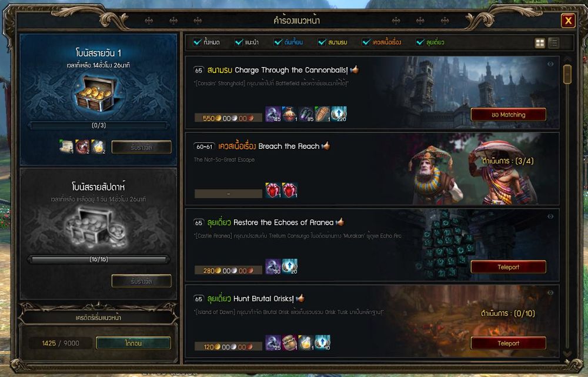Click potion flask reward in daily bonus
Viewport: 588px width, 377px height.
[x=99, y=146]
